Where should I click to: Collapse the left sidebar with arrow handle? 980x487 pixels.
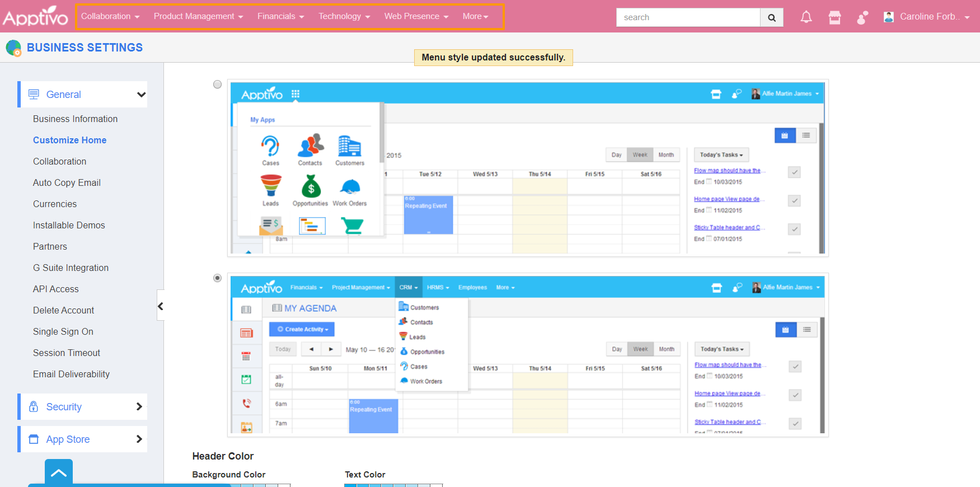tap(161, 306)
